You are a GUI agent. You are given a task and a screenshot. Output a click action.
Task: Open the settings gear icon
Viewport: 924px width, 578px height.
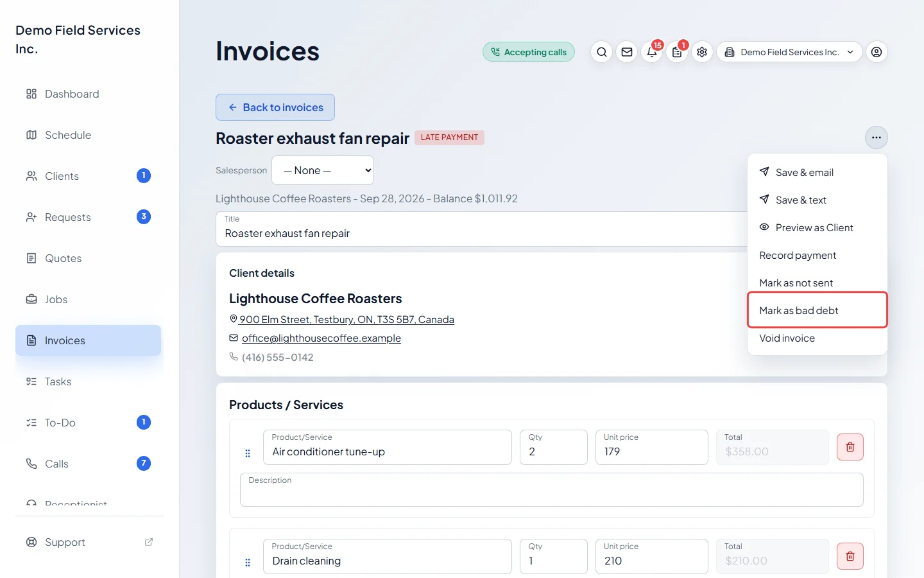[702, 52]
